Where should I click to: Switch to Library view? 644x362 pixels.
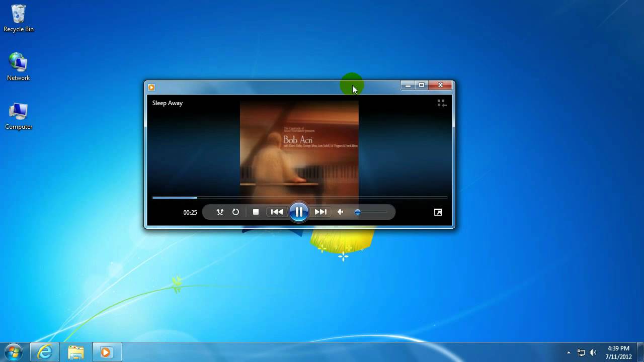[x=442, y=103]
